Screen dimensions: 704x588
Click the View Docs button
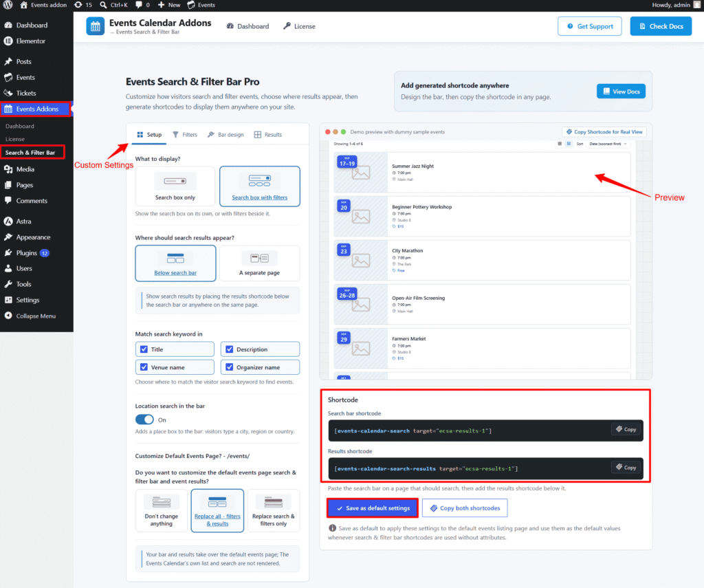[621, 91]
